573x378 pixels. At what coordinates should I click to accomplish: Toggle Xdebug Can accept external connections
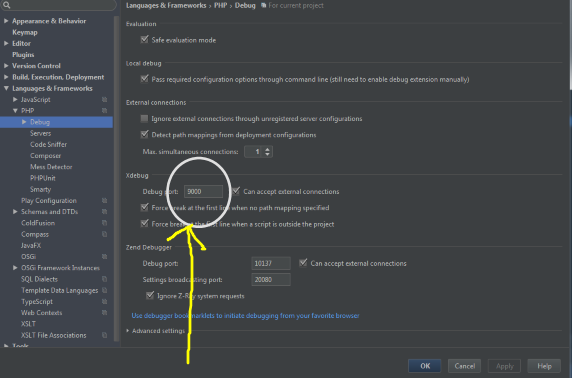pyautogui.click(x=236, y=191)
